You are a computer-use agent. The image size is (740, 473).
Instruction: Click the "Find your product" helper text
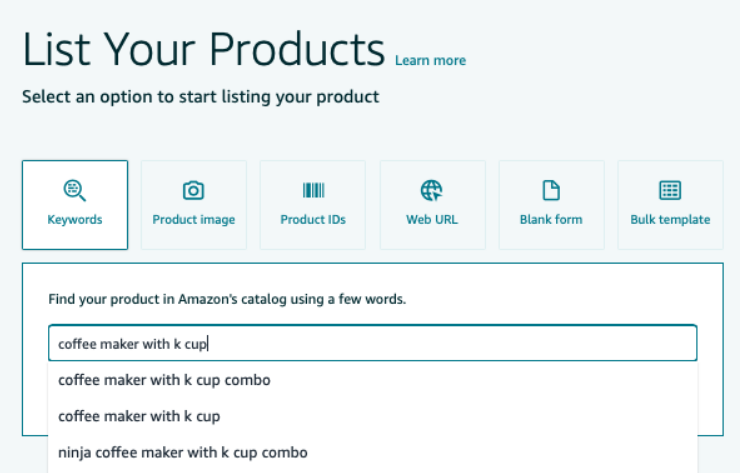coord(227,299)
